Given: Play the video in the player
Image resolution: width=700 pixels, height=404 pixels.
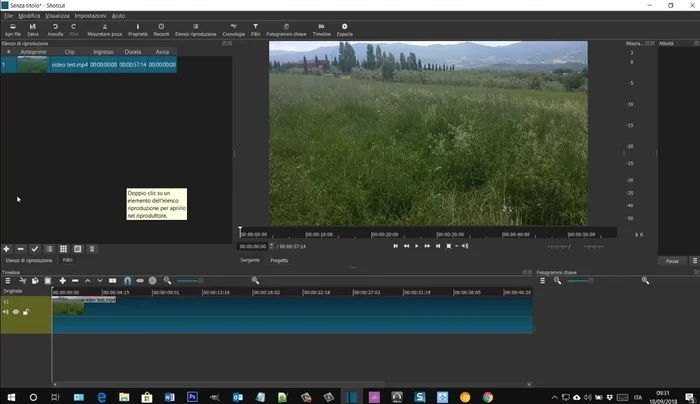Looking at the screenshot, I should [417, 246].
